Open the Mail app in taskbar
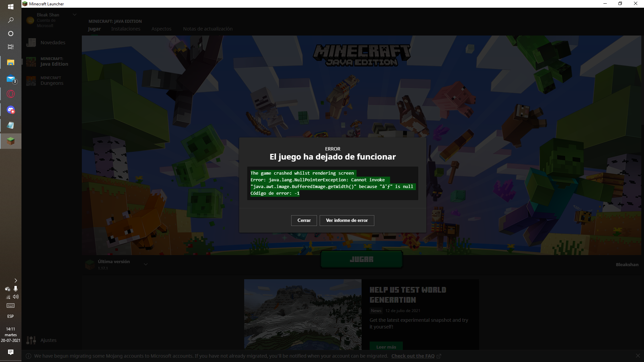The width and height of the screenshot is (644, 362). point(11,79)
